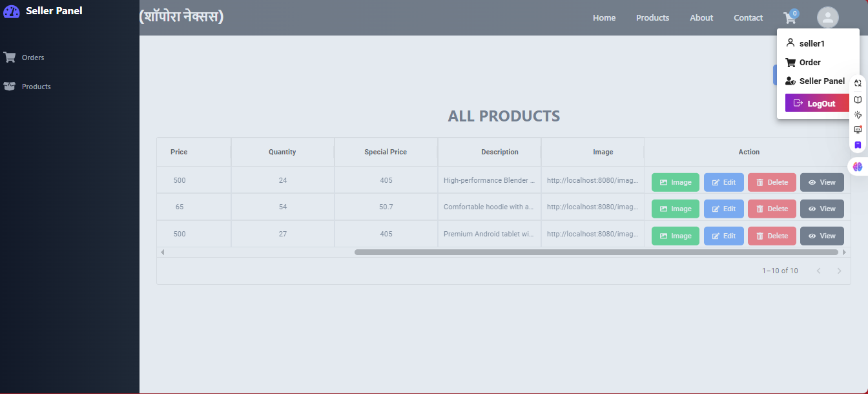Image resolution: width=868 pixels, height=394 pixels.
Task: Click the Seller Panel dashboard gauge icon
Action: (12, 11)
